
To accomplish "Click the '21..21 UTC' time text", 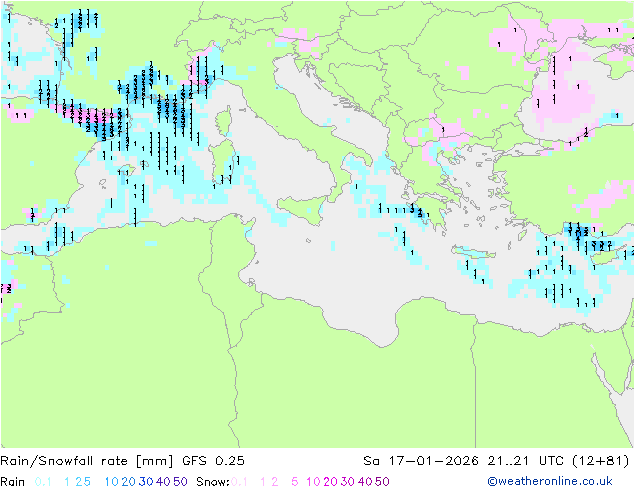I will (x=526, y=461).
